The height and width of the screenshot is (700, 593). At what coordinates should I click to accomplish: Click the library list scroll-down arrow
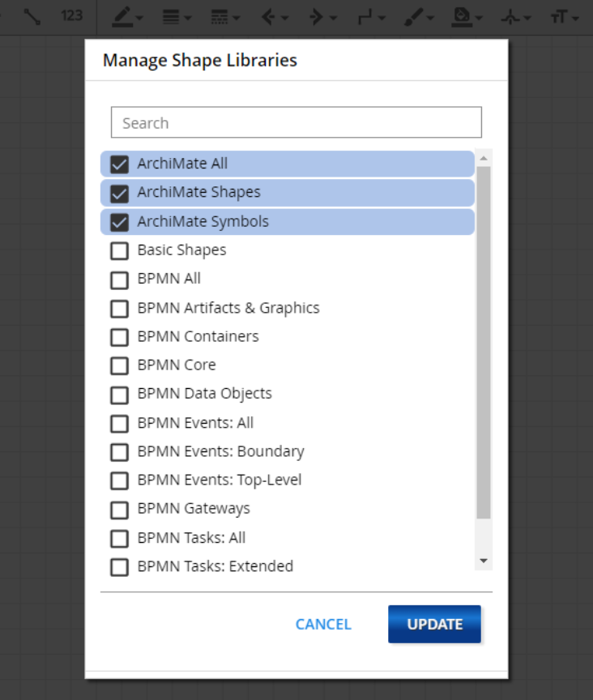tap(484, 561)
